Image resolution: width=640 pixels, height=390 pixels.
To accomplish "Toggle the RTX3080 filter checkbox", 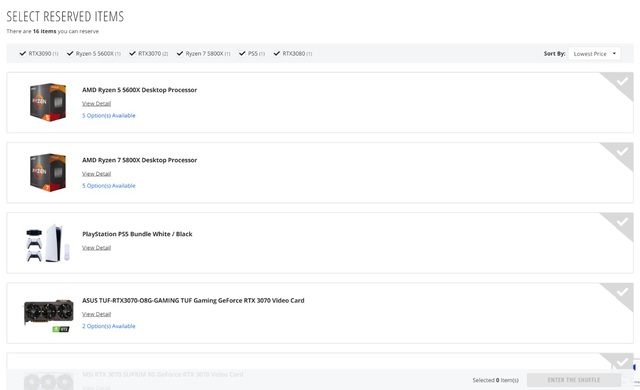I will pos(277,53).
